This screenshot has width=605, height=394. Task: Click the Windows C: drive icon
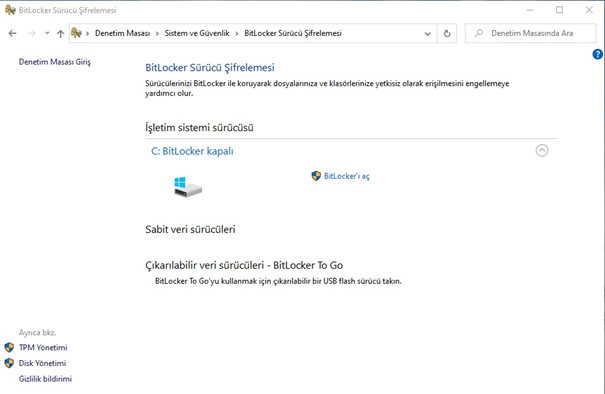coord(188,187)
